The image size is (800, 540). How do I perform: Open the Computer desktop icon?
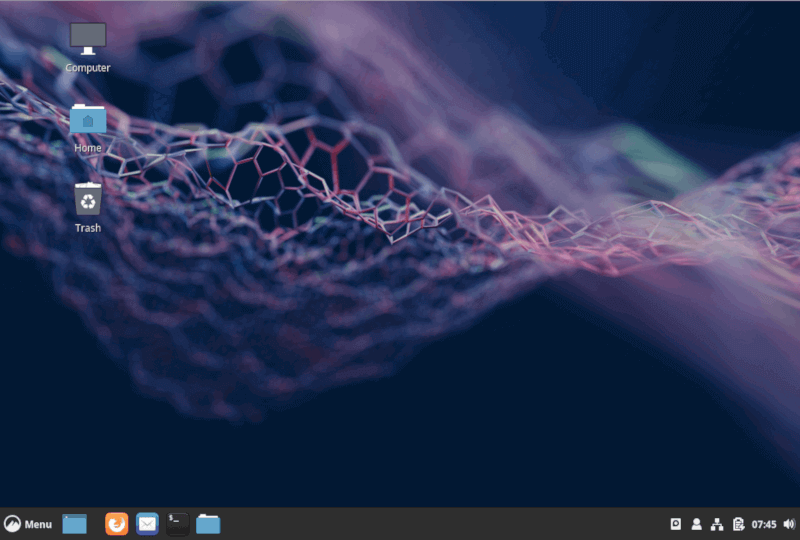pyautogui.click(x=87, y=39)
